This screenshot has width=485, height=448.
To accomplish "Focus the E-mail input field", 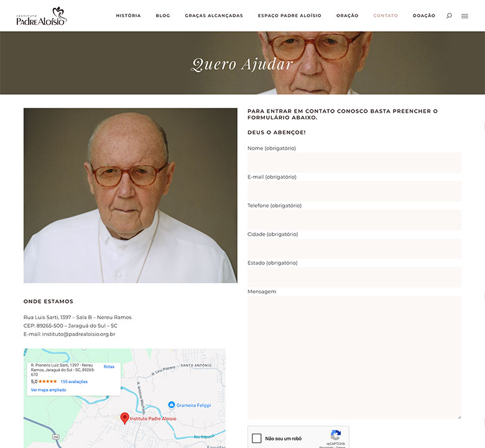I will pos(354,191).
